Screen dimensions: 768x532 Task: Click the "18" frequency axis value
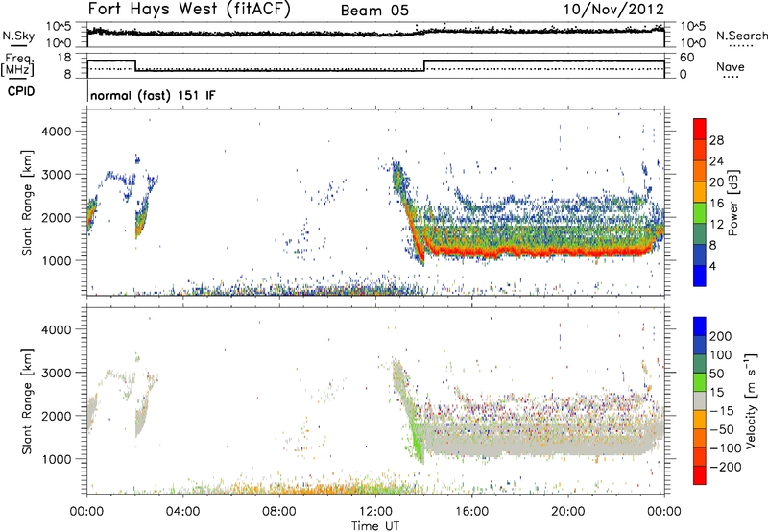[x=64, y=58]
